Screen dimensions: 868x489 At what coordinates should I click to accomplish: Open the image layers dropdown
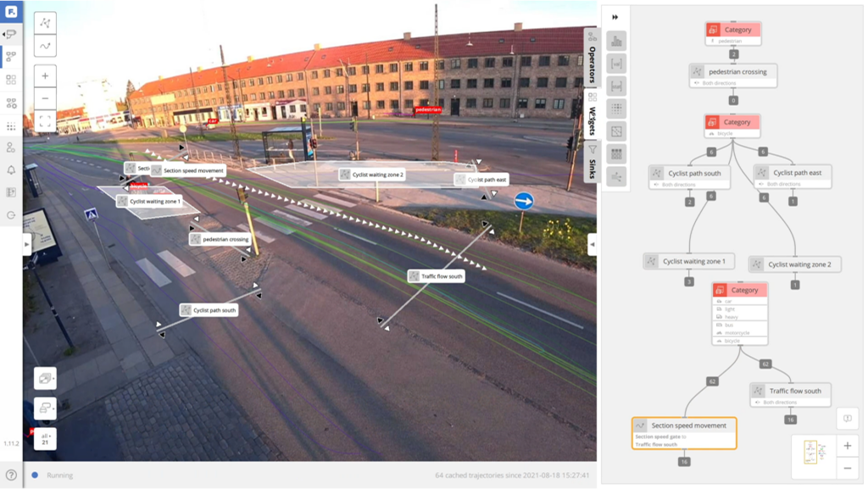coord(45,378)
